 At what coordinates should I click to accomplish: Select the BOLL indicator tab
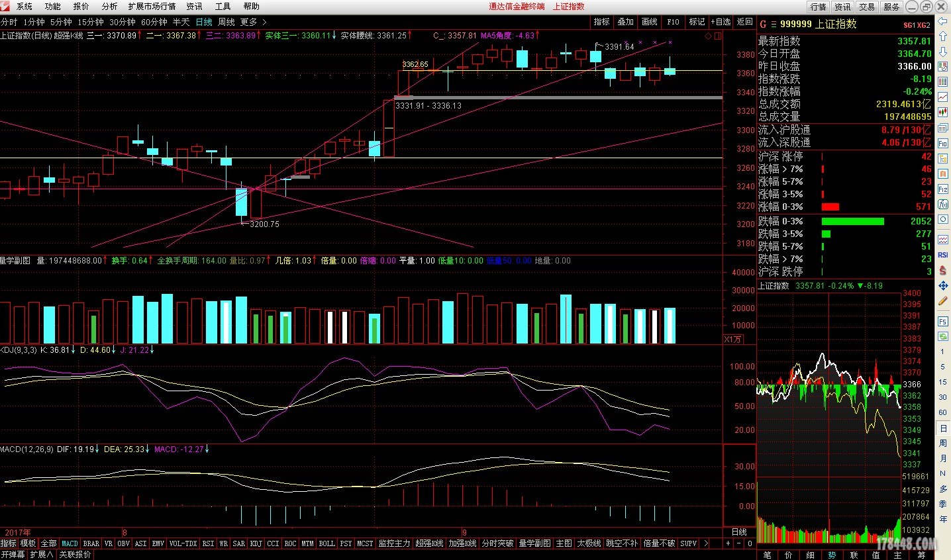pos(326,543)
